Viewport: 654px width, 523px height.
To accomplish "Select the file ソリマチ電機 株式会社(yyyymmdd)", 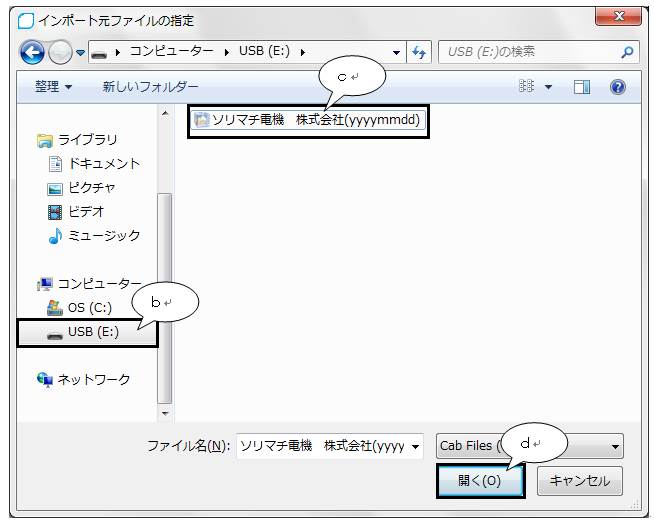I will 308,120.
